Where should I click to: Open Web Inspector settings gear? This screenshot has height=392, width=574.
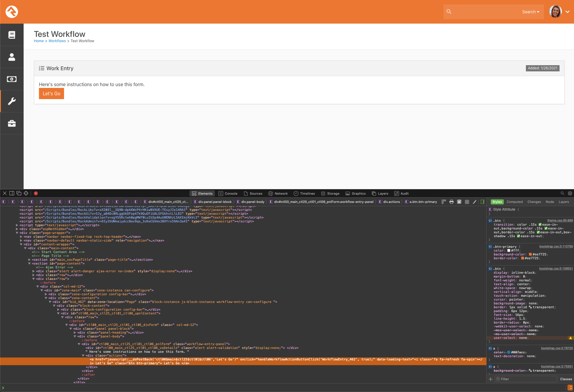570,193
